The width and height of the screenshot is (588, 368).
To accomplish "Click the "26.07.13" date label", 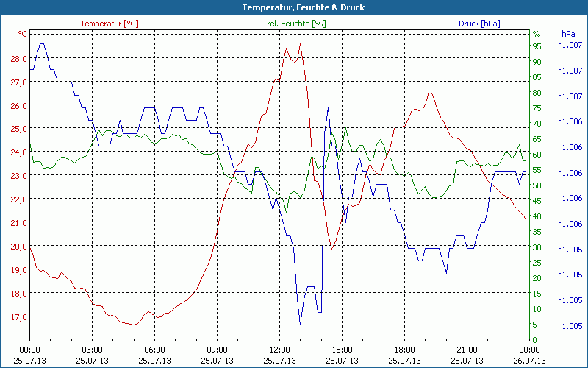I will [x=529, y=361].
